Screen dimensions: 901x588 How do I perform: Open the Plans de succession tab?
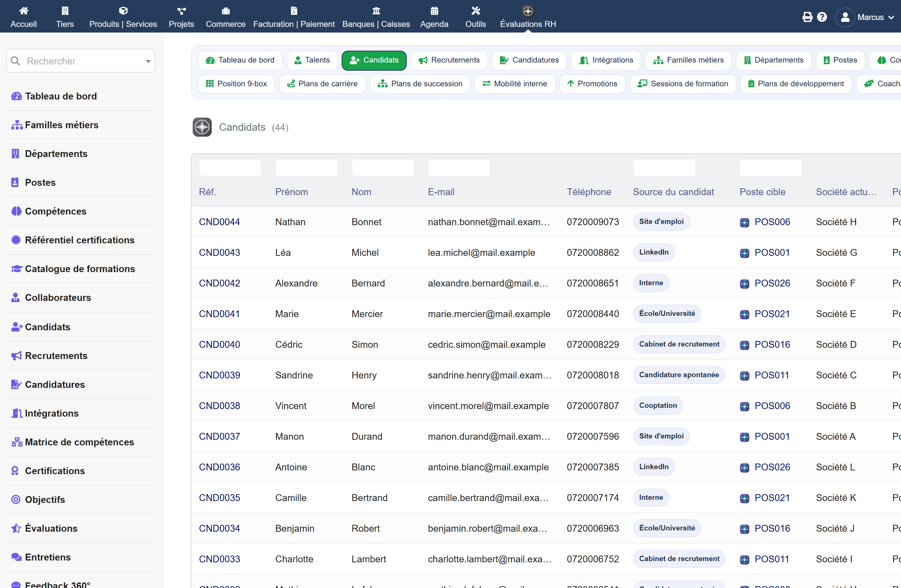pyautogui.click(x=420, y=84)
